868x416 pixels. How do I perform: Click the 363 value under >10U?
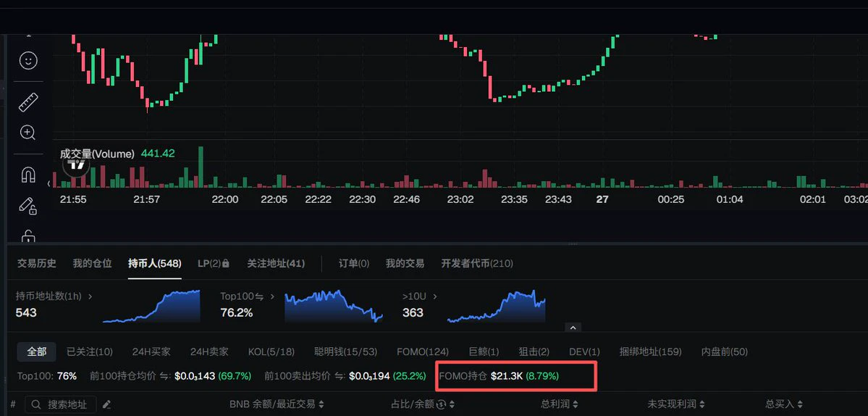pos(413,312)
